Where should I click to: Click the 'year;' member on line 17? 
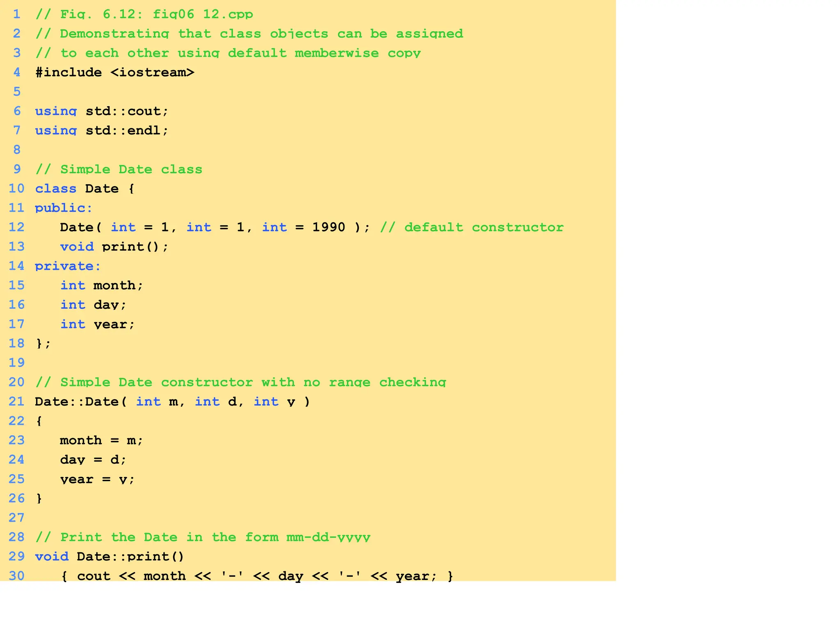[114, 324]
